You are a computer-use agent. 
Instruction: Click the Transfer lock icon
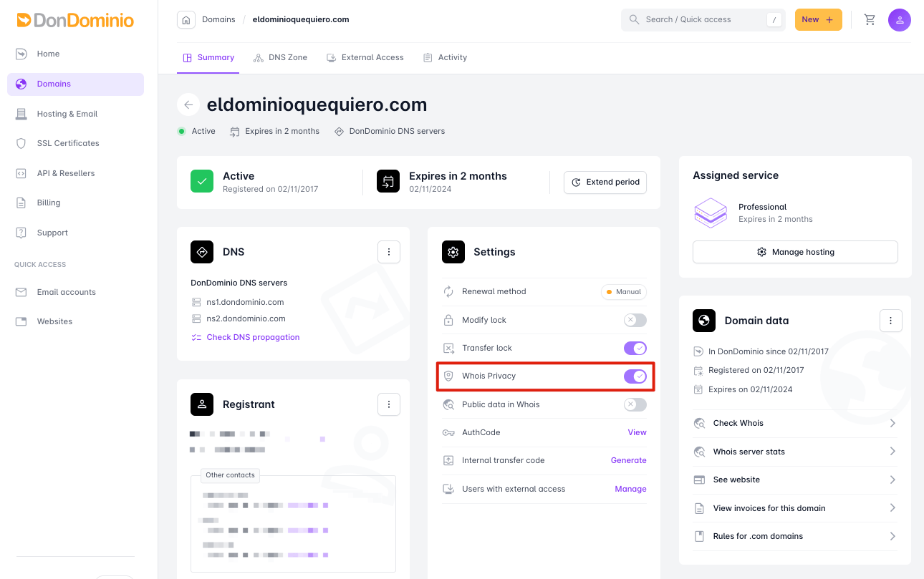[448, 348]
